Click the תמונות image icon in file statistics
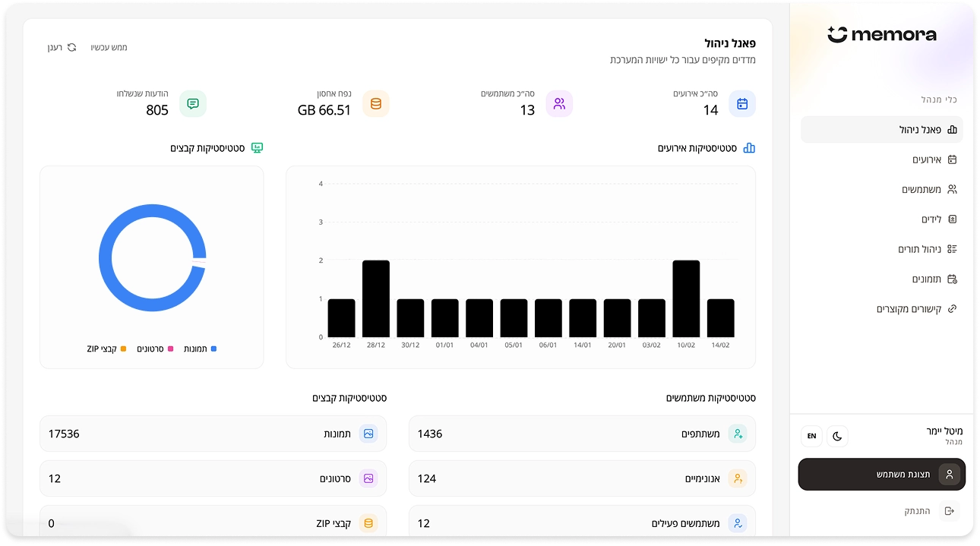The image size is (980, 546). click(x=368, y=434)
